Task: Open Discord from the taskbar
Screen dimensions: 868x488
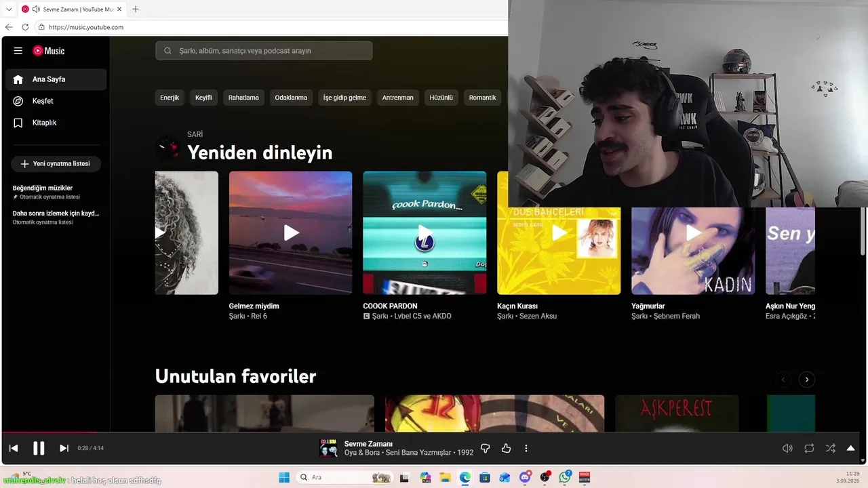Action: 525,477
